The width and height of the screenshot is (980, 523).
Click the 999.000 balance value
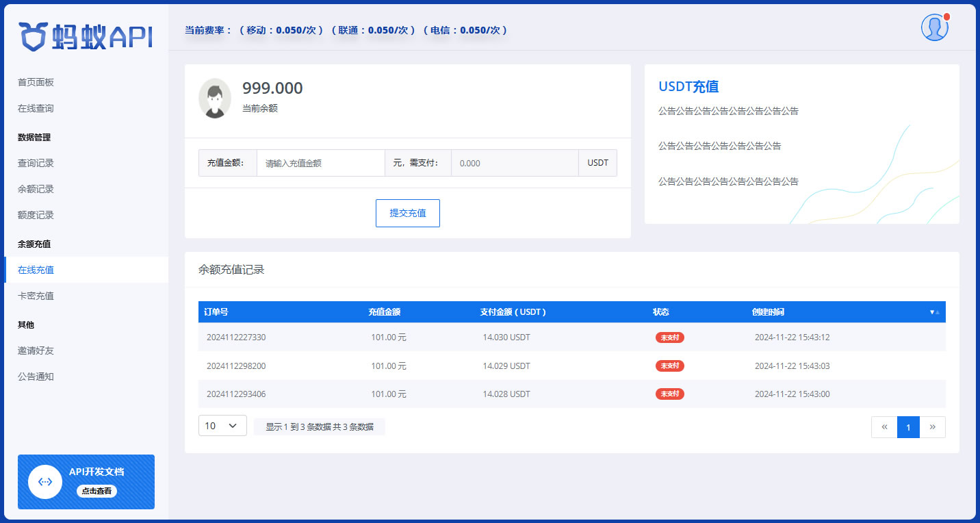pos(272,88)
